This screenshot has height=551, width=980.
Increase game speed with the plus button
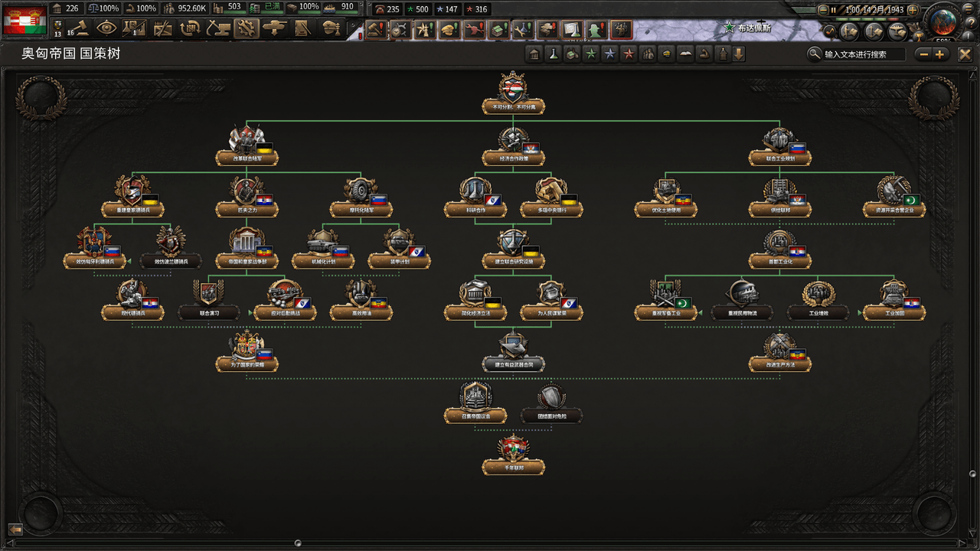(x=912, y=9)
